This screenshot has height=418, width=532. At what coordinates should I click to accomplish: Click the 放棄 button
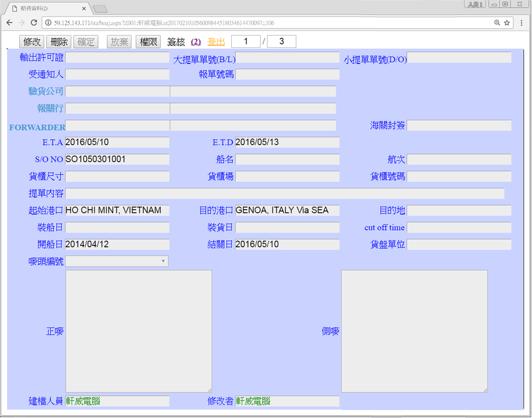click(119, 42)
